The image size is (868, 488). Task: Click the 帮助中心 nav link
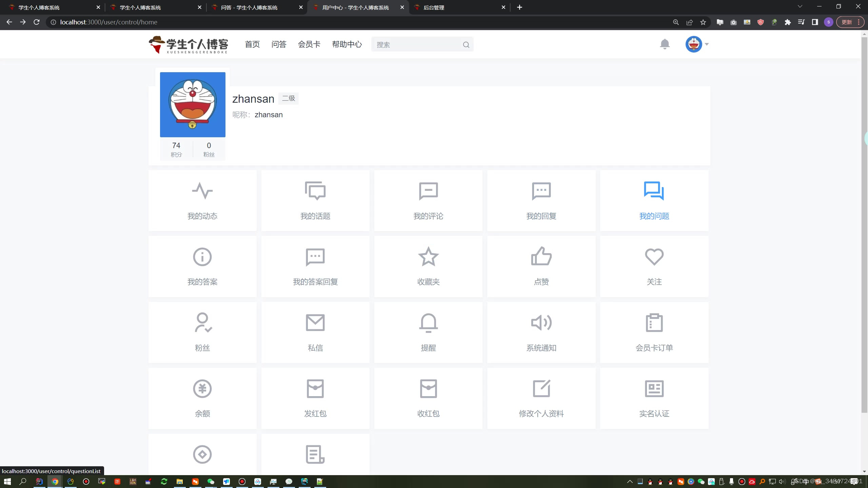point(347,44)
